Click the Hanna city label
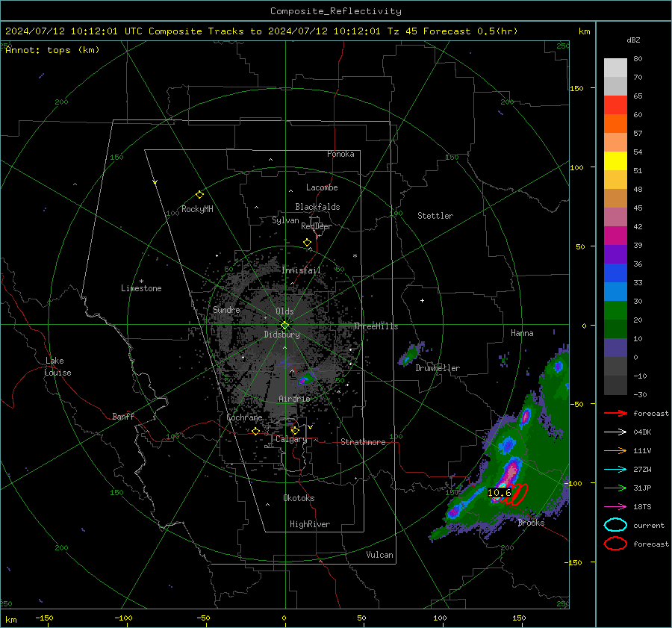 (522, 333)
